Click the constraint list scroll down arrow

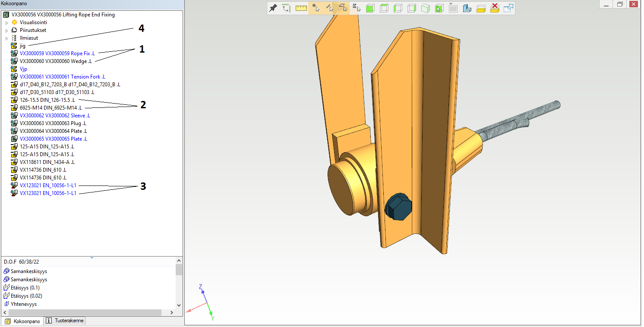(x=179, y=305)
